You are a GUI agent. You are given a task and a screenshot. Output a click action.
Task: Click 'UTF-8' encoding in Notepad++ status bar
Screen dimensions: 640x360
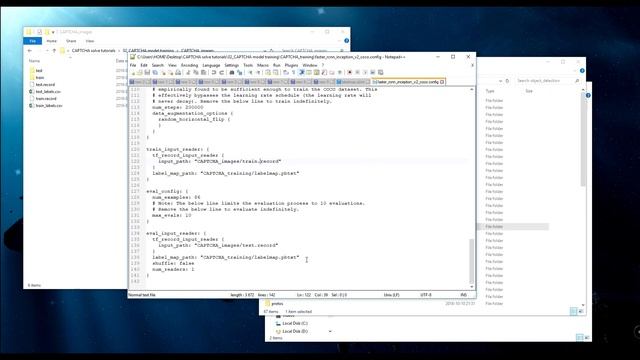[x=426, y=295]
